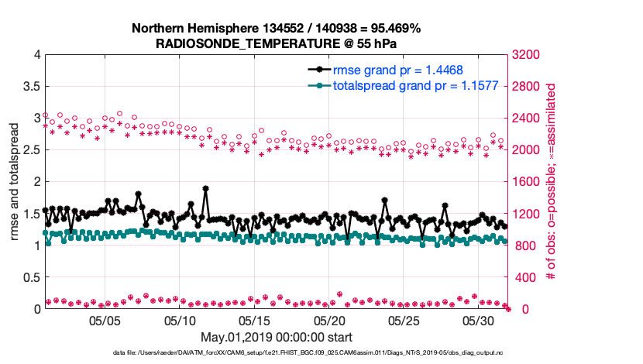Click the 2.5 tick on the left axis

pos(30,150)
